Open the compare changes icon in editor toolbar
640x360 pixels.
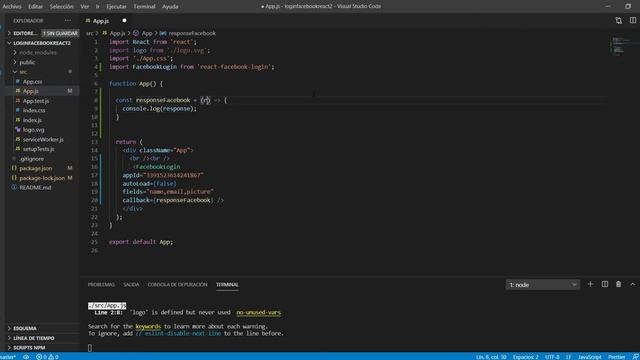(x=618, y=20)
